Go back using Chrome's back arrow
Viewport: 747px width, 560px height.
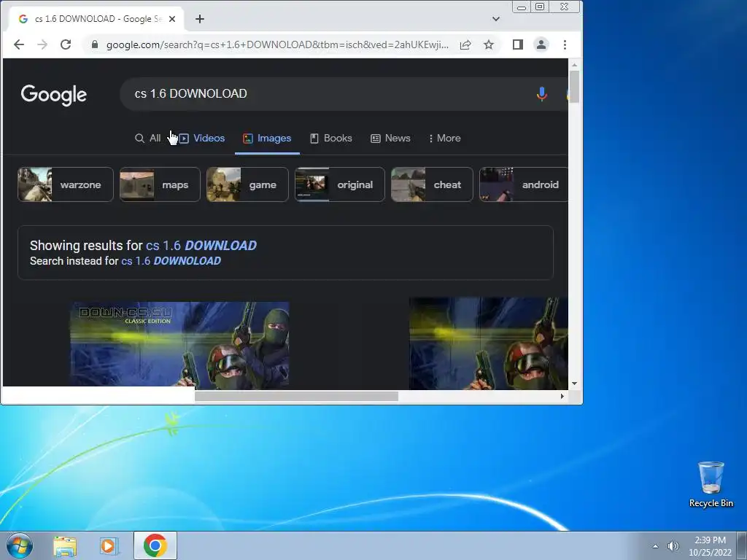coord(18,44)
